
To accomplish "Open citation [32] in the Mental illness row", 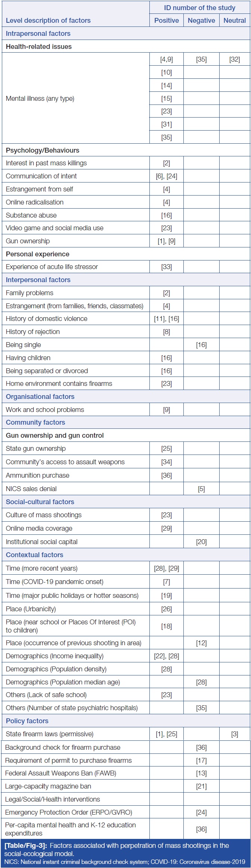I will tap(235, 59).
